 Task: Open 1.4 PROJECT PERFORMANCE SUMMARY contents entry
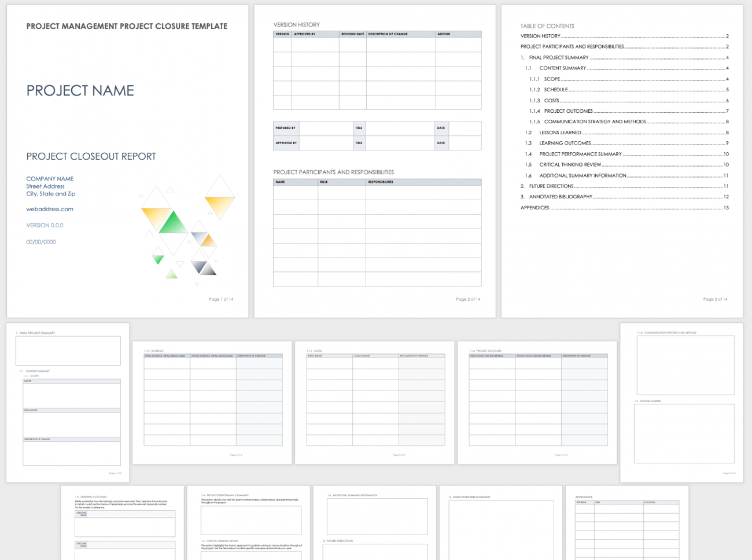(627, 154)
